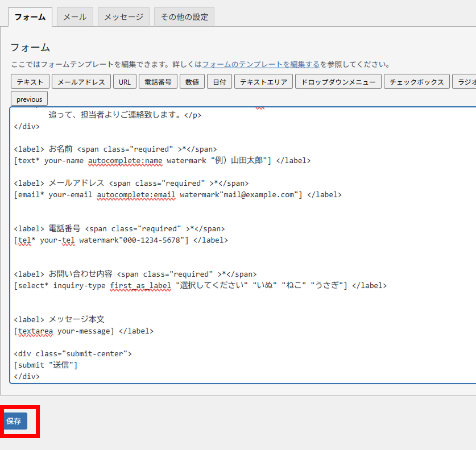Click the 日付 tag button
This screenshot has height=450, width=476.
[x=220, y=82]
